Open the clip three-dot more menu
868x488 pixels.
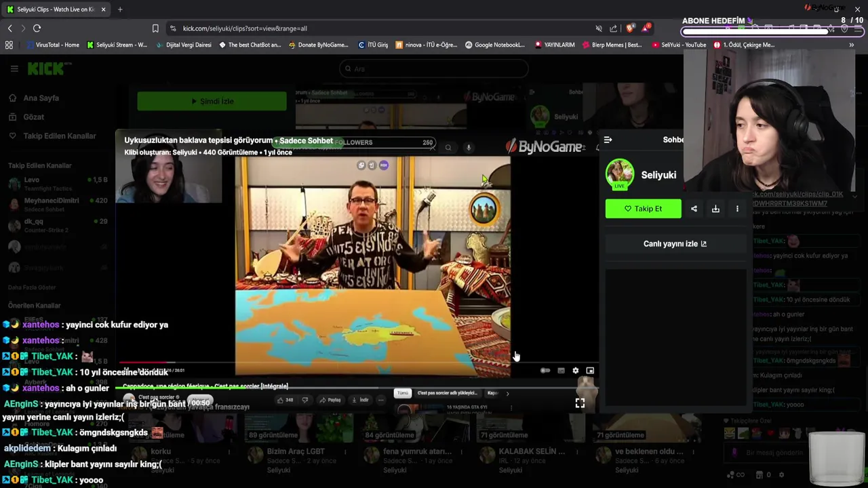point(737,209)
